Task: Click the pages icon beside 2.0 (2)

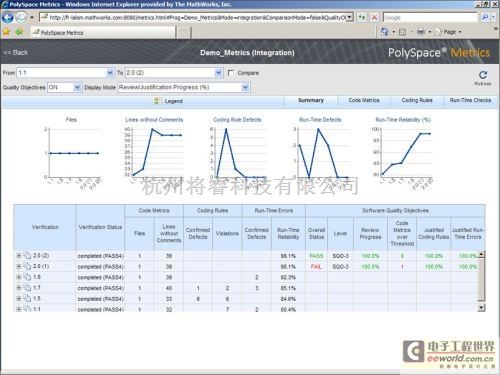Action: [27, 256]
